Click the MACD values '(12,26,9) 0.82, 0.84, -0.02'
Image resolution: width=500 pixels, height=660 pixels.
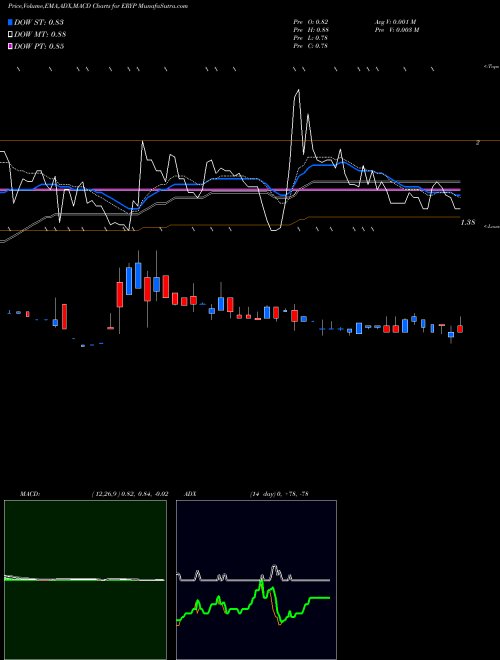coord(130,494)
